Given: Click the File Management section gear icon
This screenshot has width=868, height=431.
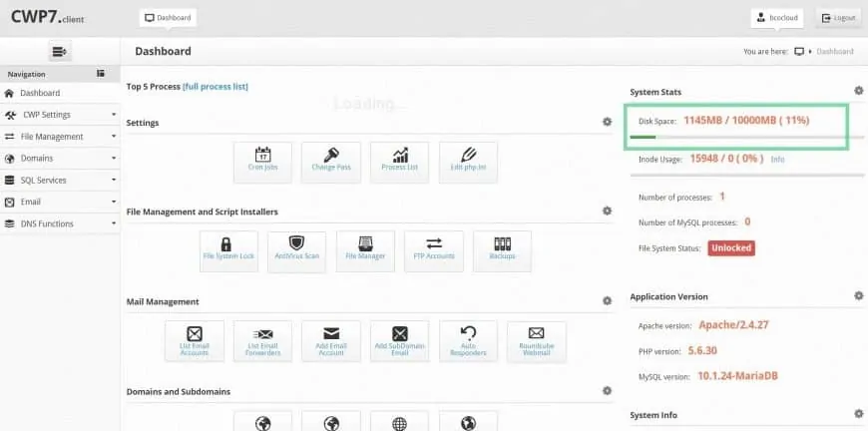Looking at the screenshot, I should point(608,211).
